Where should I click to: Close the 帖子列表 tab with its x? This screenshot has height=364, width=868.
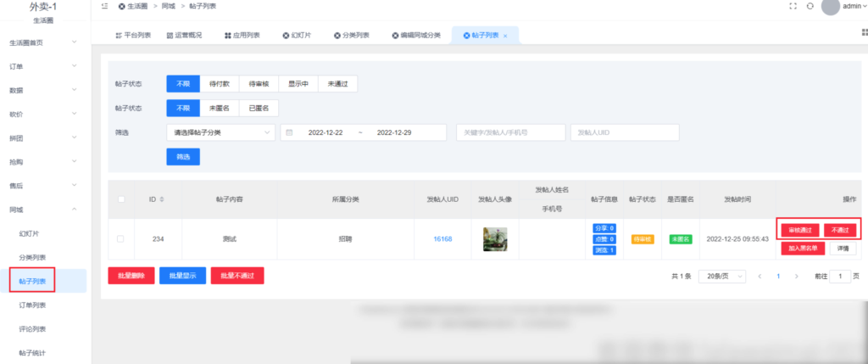[x=505, y=36]
